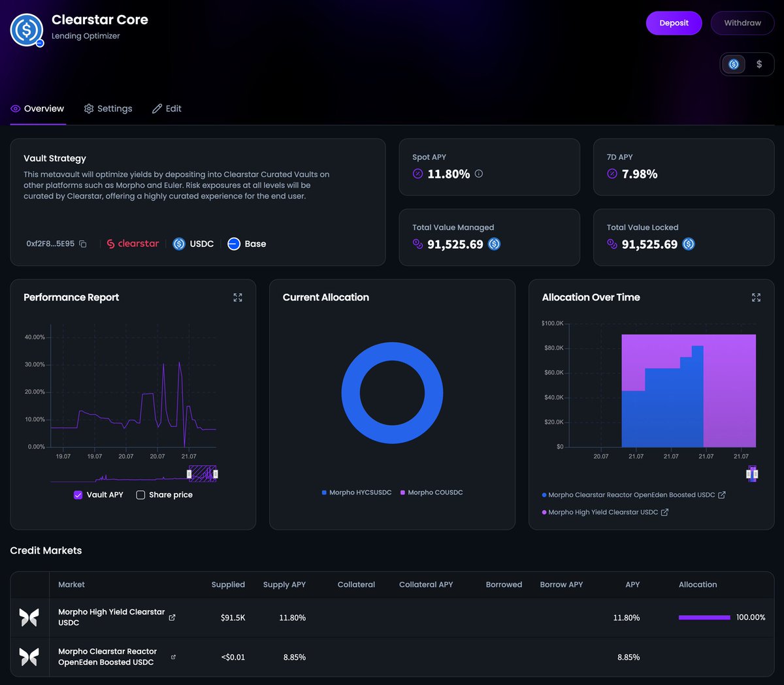
Task: Copy the vault address 0xf2F8...5E95
Action: (x=83, y=244)
